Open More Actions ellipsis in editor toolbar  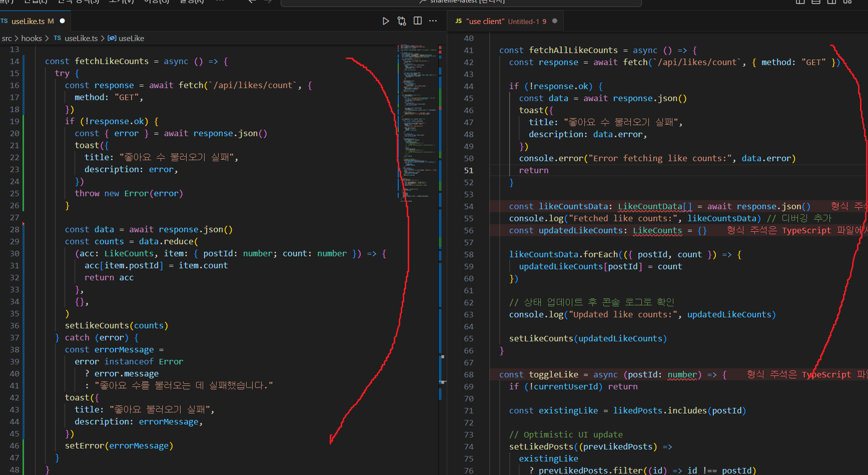[x=433, y=21]
